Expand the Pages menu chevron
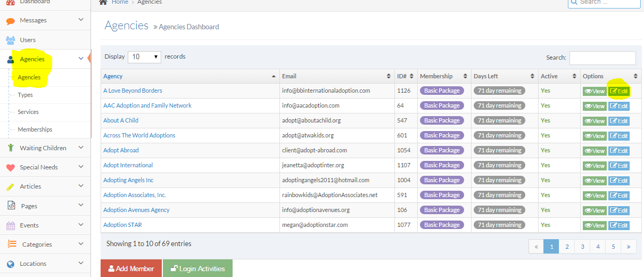The height and width of the screenshot is (277, 644). (81, 206)
